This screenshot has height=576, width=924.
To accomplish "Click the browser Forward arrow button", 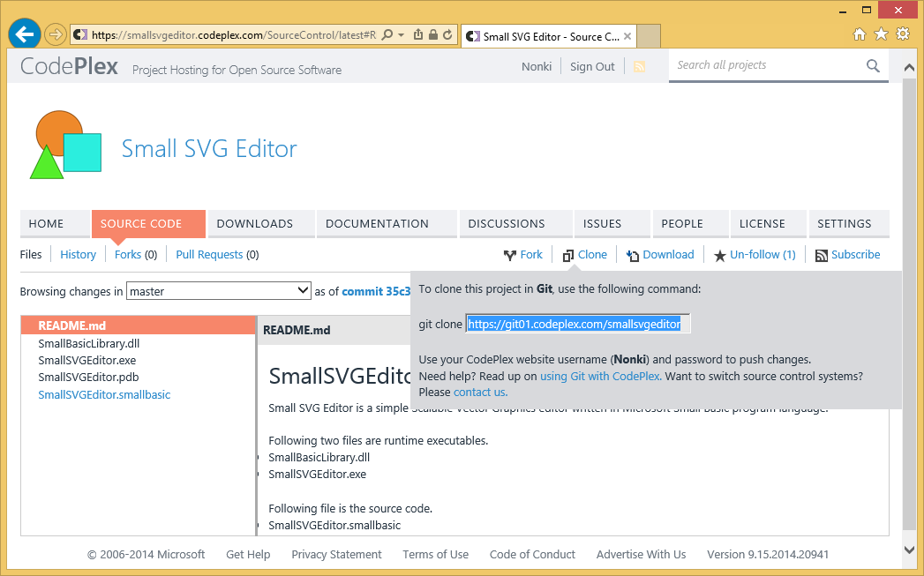I will (55, 34).
